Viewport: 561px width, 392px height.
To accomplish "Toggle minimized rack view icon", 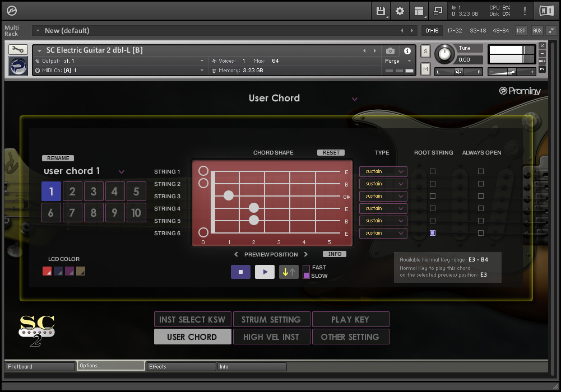I will [x=438, y=11].
